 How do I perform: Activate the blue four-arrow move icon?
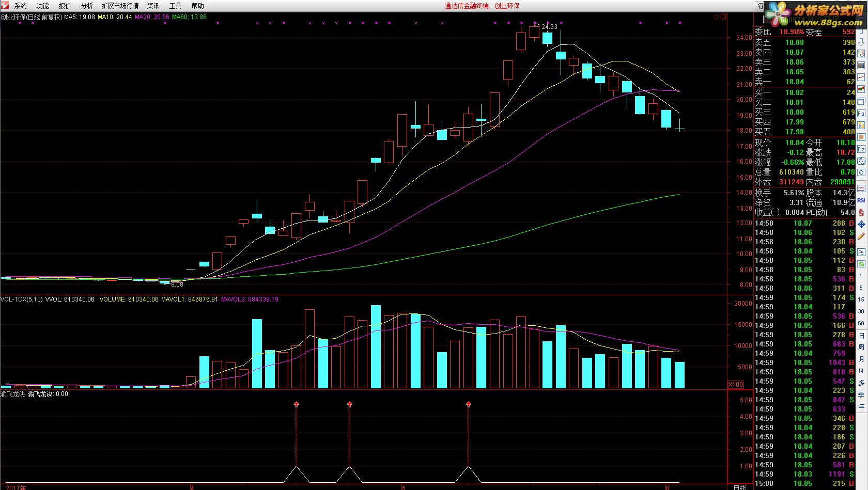pos(861,225)
